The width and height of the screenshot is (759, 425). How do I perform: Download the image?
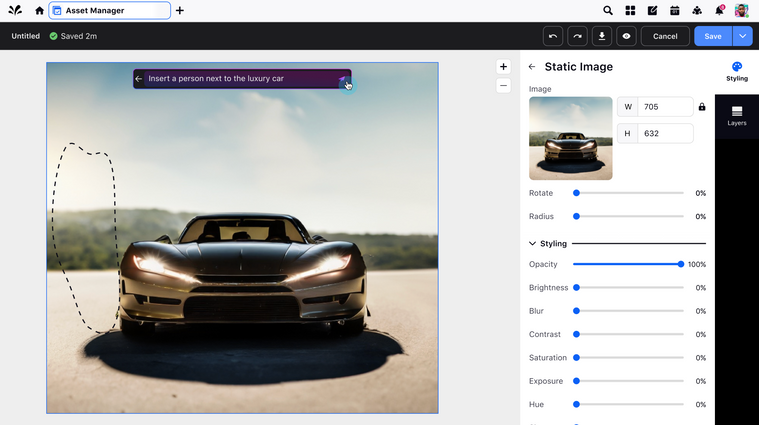[602, 36]
